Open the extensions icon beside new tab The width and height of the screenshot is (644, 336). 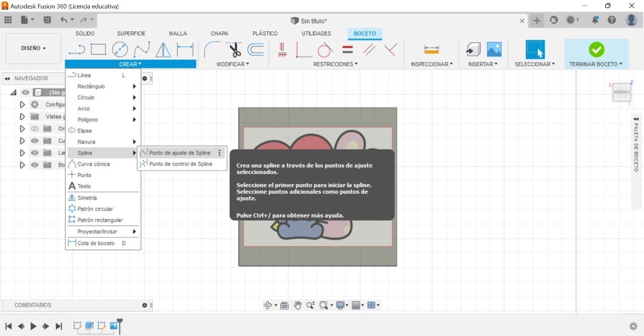point(554,20)
